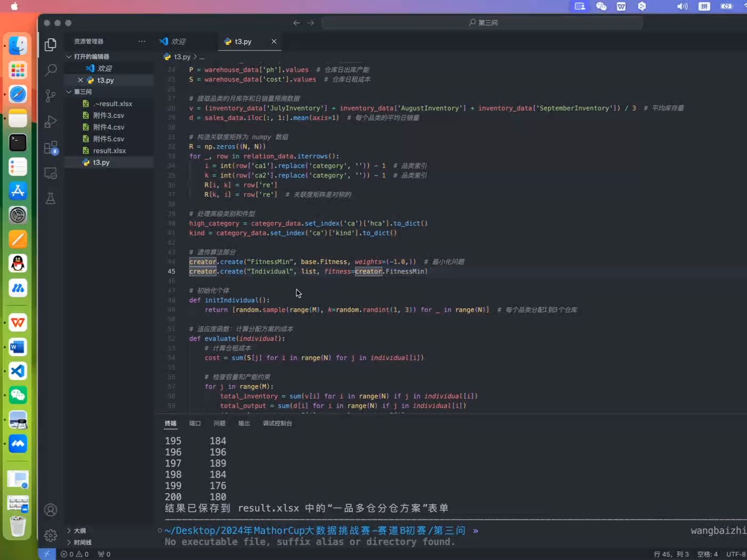The height and width of the screenshot is (560, 747).
Task: Open the Source Control view
Action: click(51, 95)
